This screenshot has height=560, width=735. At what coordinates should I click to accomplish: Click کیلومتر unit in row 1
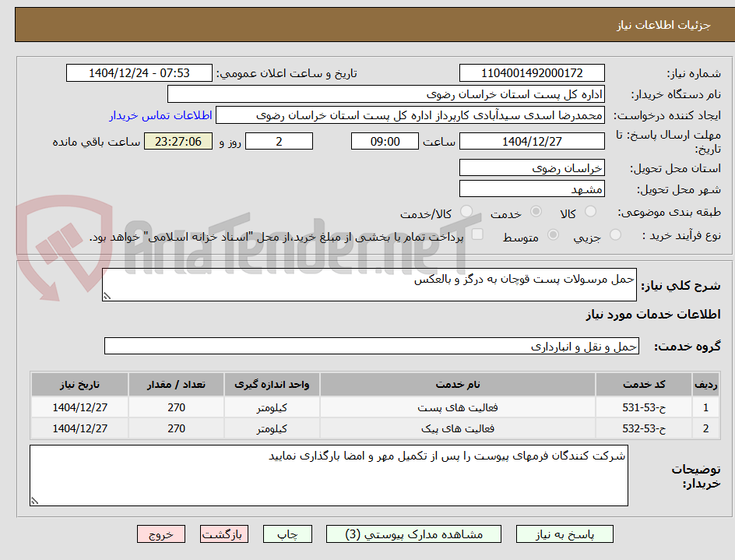[272, 407]
